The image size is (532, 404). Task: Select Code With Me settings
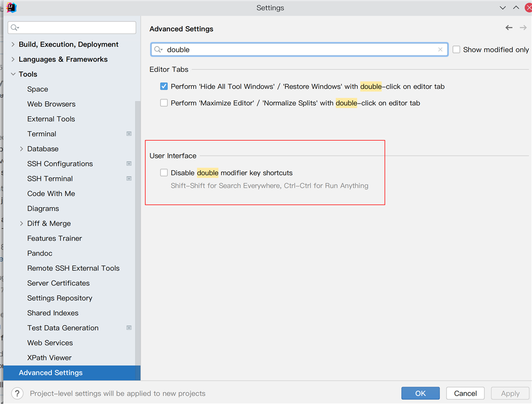click(x=51, y=193)
